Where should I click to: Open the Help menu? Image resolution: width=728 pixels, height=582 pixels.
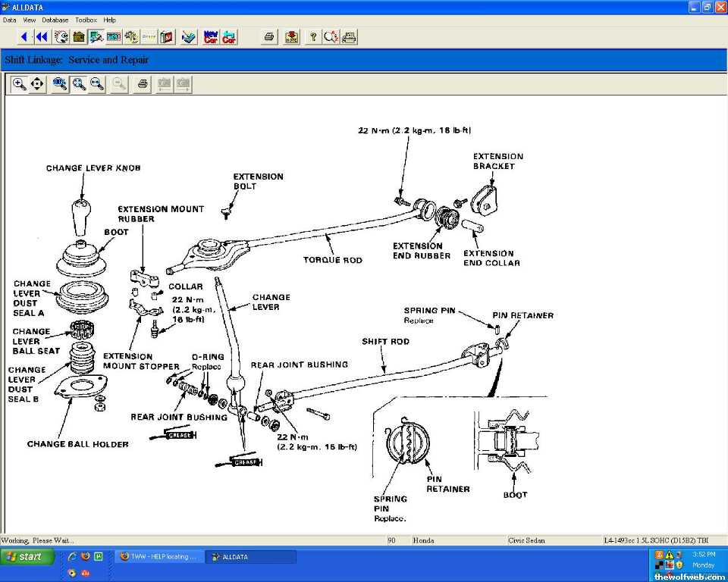(110, 20)
